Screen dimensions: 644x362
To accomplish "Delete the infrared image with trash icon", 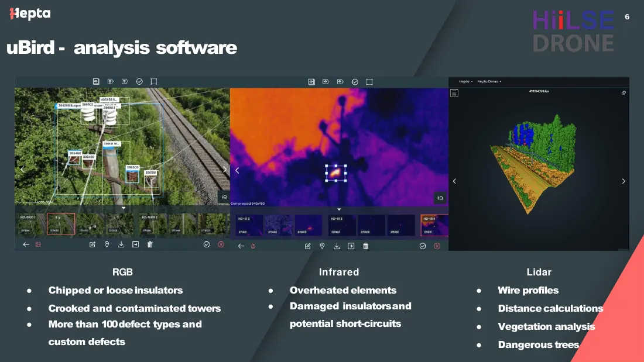I will tap(365, 246).
